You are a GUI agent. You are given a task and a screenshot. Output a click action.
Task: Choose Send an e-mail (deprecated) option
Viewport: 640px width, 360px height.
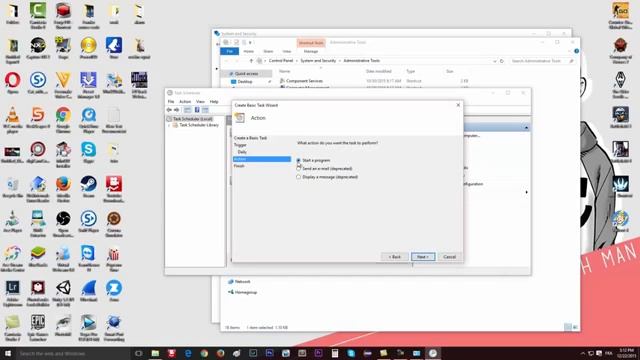point(298,169)
